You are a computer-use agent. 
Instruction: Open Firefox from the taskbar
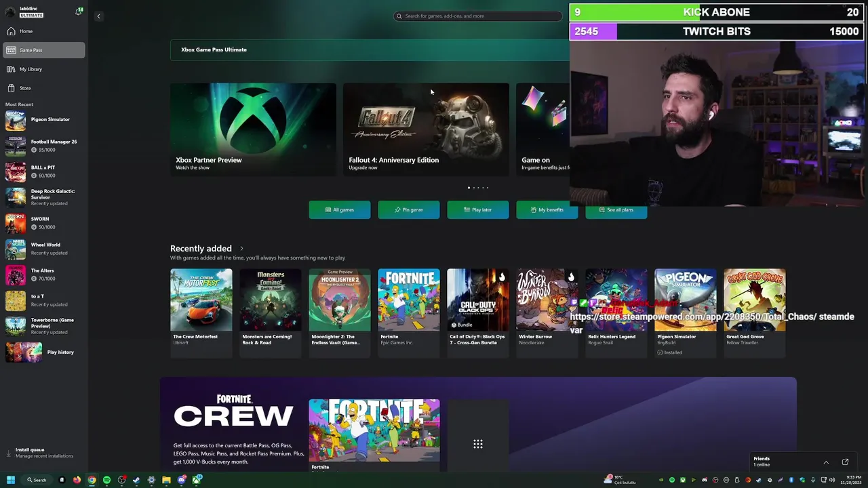click(x=77, y=480)
